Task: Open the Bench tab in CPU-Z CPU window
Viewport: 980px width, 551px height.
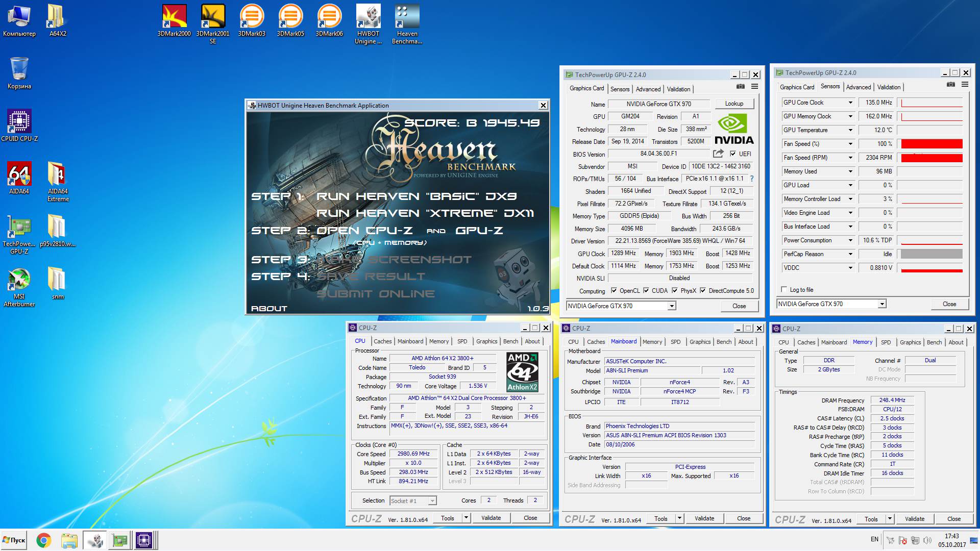Action: tap(510, 341)
